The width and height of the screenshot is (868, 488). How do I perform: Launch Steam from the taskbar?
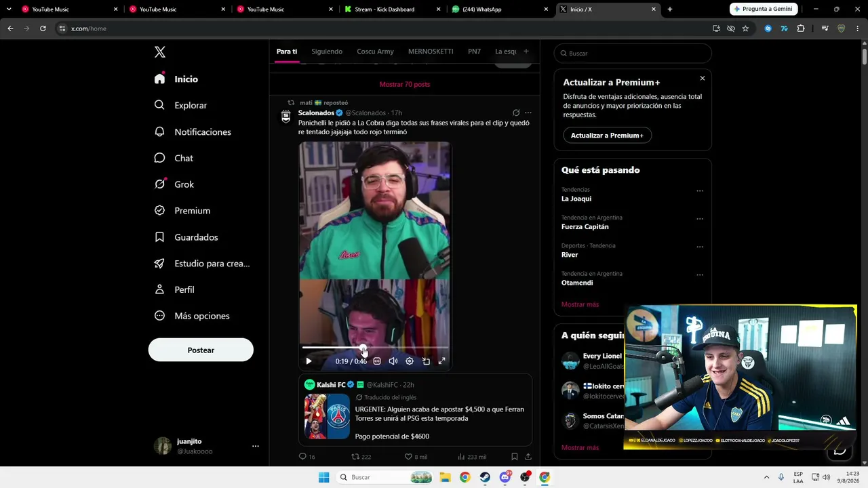pos(485,477)
